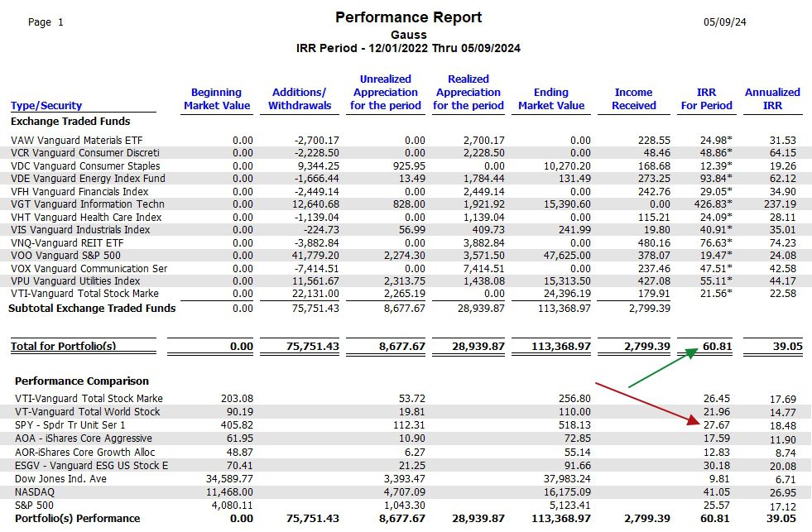
Task: Select the AOA - iShares Core Aggressive row
Action: pos(406,439)
